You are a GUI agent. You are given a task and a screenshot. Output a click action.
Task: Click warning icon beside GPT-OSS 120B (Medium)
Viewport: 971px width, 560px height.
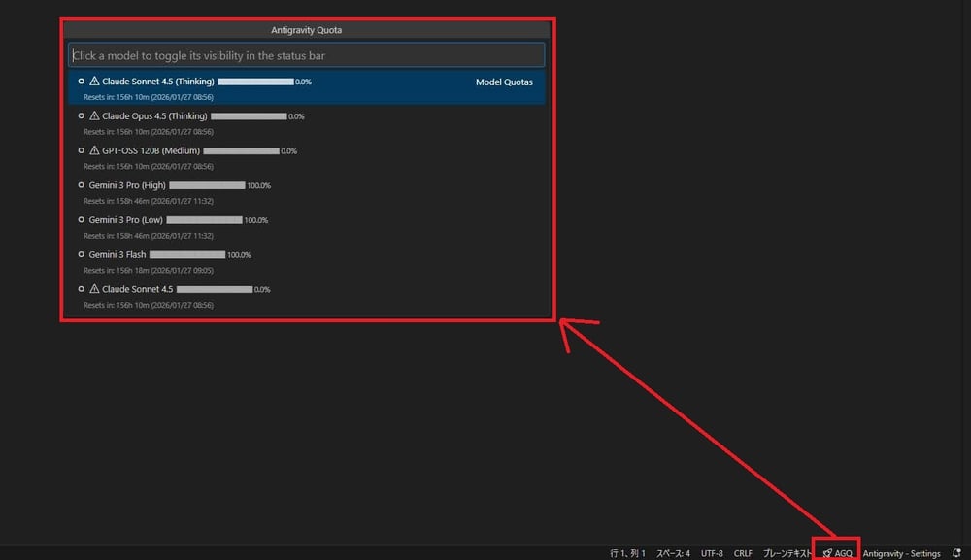coord(94,151)
